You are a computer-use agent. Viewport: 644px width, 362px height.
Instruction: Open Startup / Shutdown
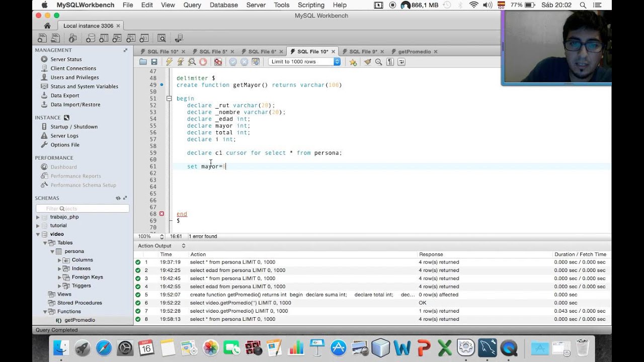tap(74, 127)
